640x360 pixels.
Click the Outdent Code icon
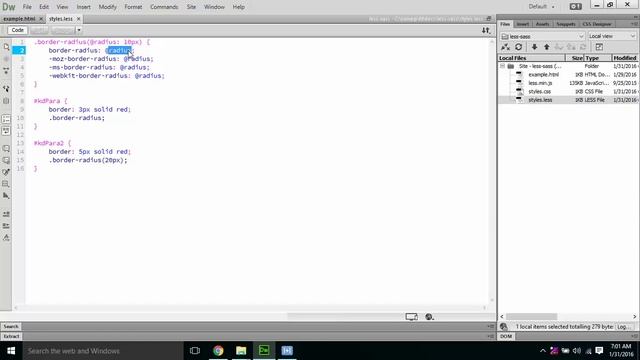tap(6, 226)
